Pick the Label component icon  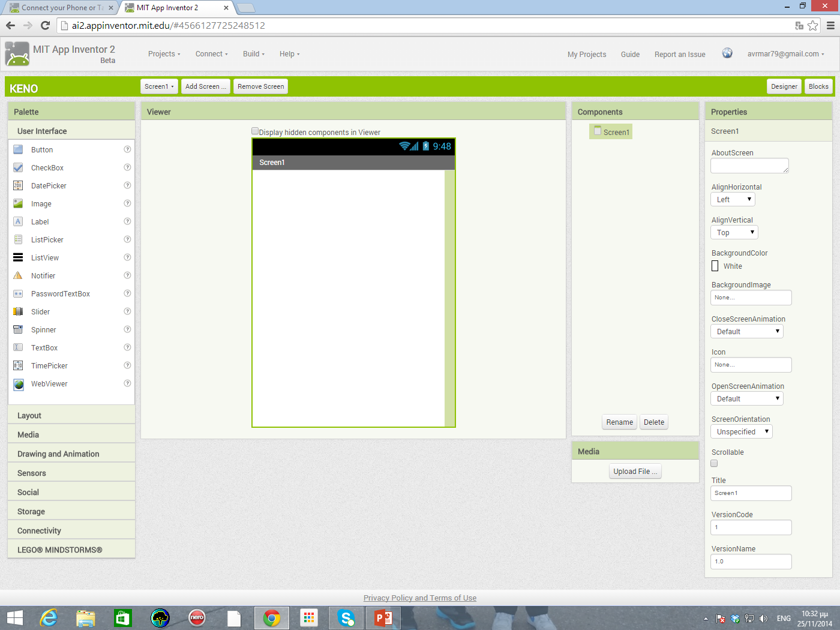coord(18,221)
